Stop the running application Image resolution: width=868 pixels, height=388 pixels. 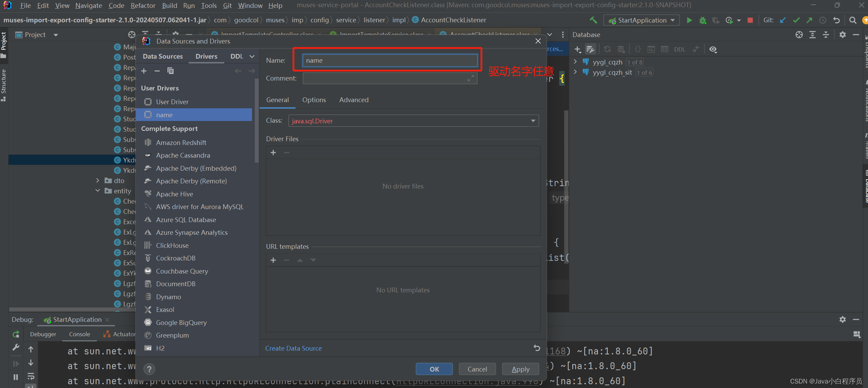coord(750,20)
